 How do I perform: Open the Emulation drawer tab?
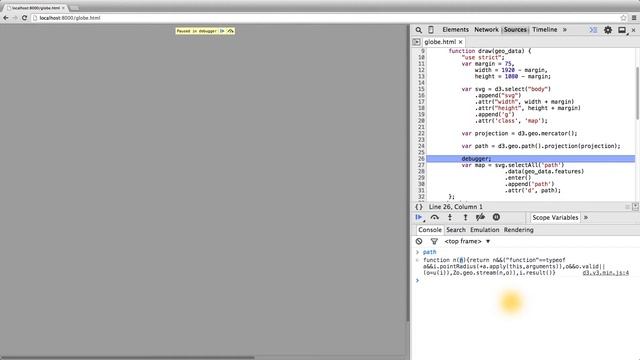coord(484,230)
